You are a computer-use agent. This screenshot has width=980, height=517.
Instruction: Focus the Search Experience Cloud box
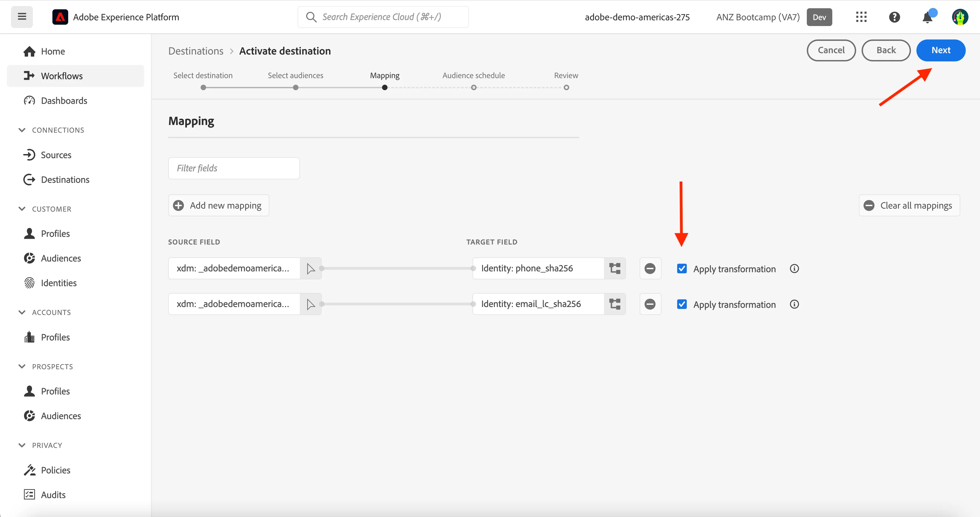tap(383, 17)
